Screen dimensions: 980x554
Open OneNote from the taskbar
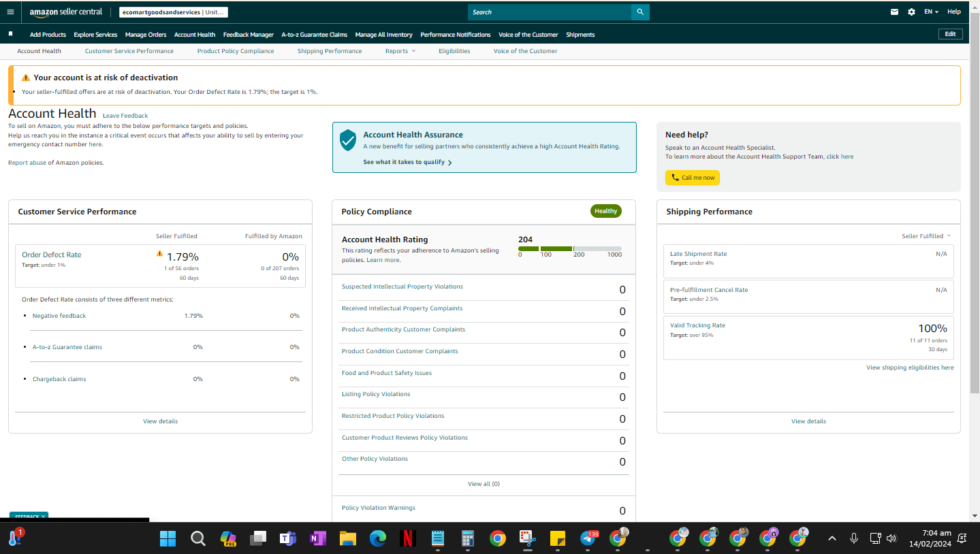coord(317,539)
